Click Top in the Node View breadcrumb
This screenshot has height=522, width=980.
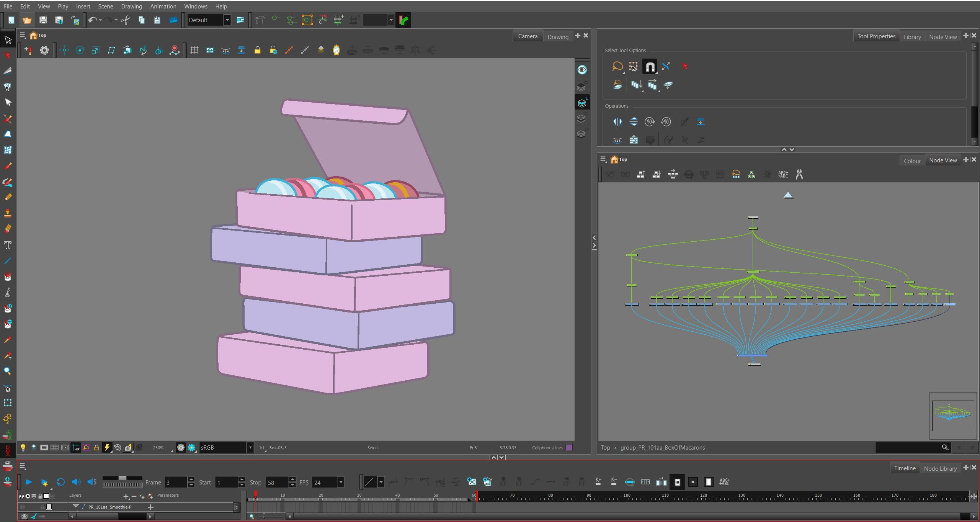coord(605,447)
